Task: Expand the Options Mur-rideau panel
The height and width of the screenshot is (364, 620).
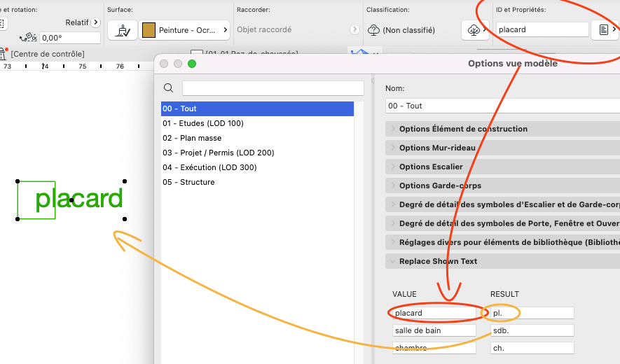Action: [x=502, y=148]
